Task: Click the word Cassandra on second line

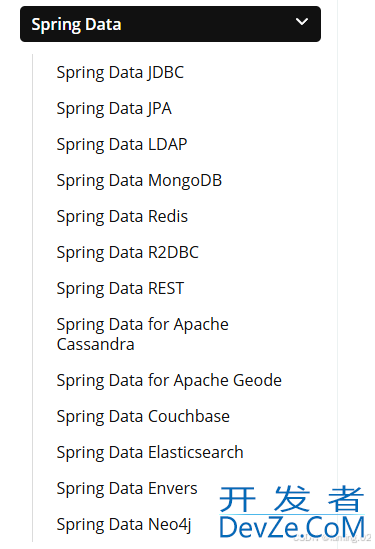Action: pyautogui.click(x=96, y=345)
